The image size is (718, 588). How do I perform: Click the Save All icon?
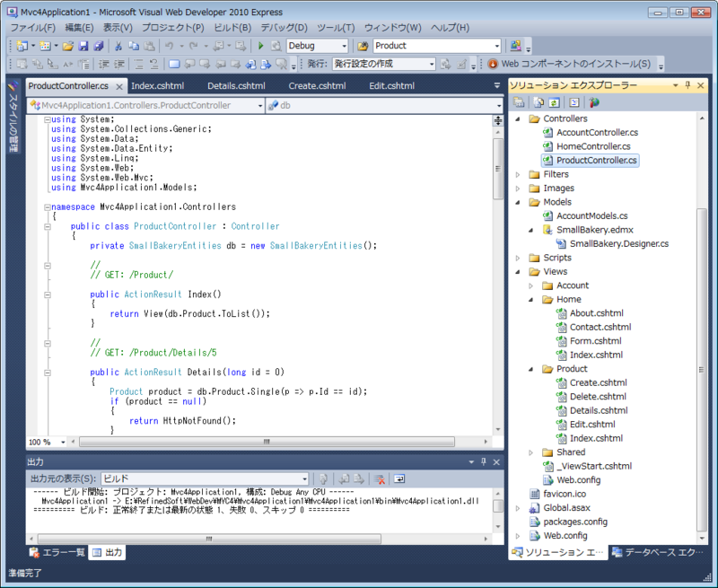[x=99, y=46]
